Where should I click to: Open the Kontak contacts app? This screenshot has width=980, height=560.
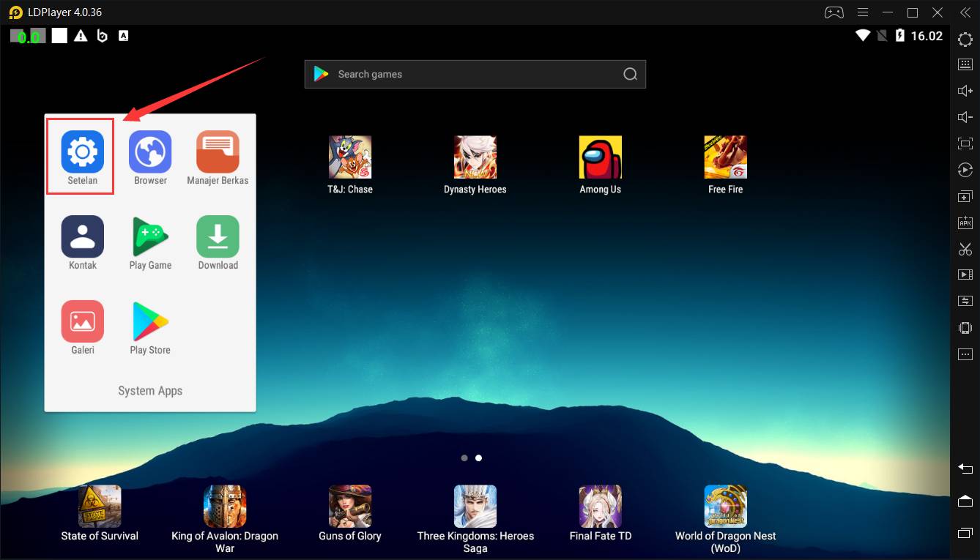(83, 237)
